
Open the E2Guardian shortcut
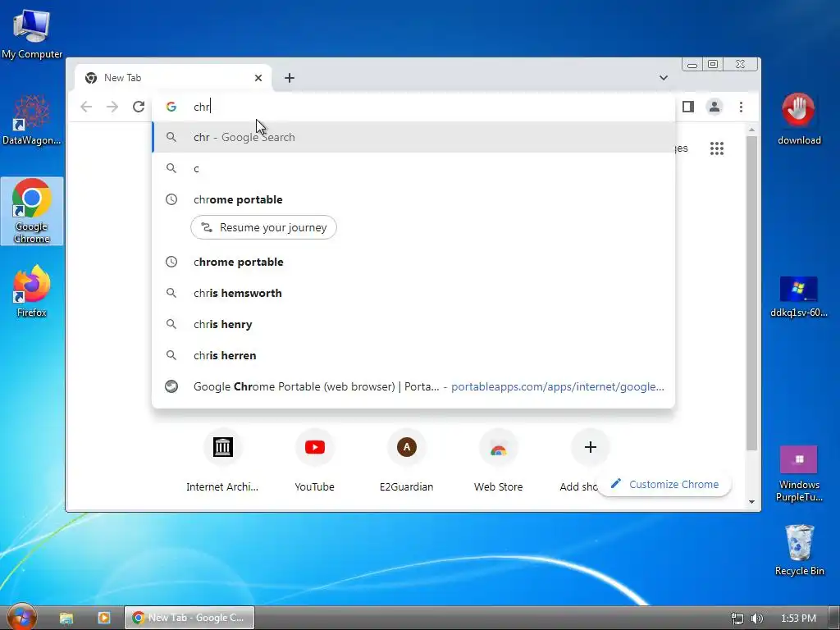407,459
